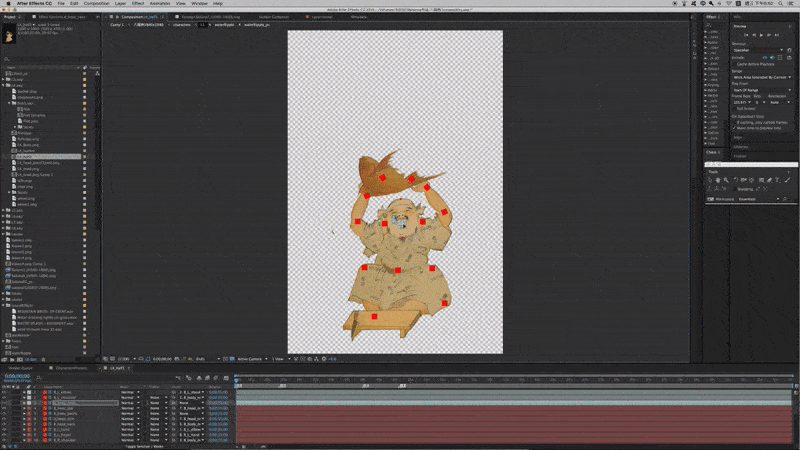
Task: Enable Cache Before Playback checkbox
Action: (735, 64)
